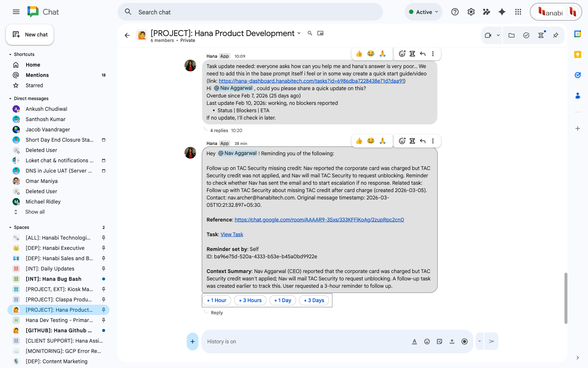Screen dimensions: 588x368
Task: Open the shared files folder icon
Action: tap(511, 35)
